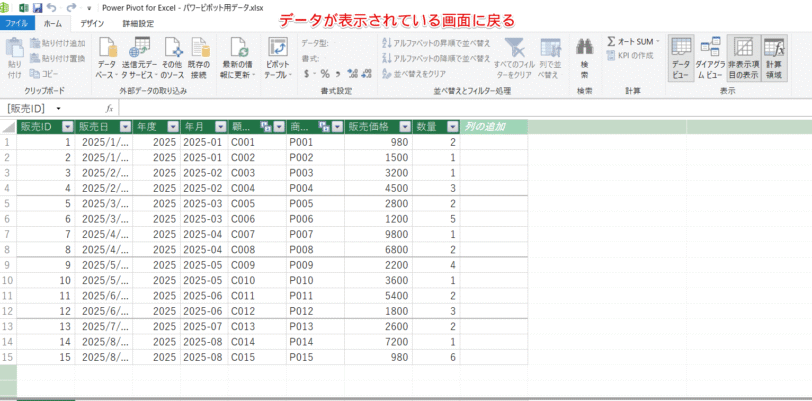Screen dimensions: 812x401
Task: Click the Save icon in quick access toolbar
Action: tap(37, 8)
